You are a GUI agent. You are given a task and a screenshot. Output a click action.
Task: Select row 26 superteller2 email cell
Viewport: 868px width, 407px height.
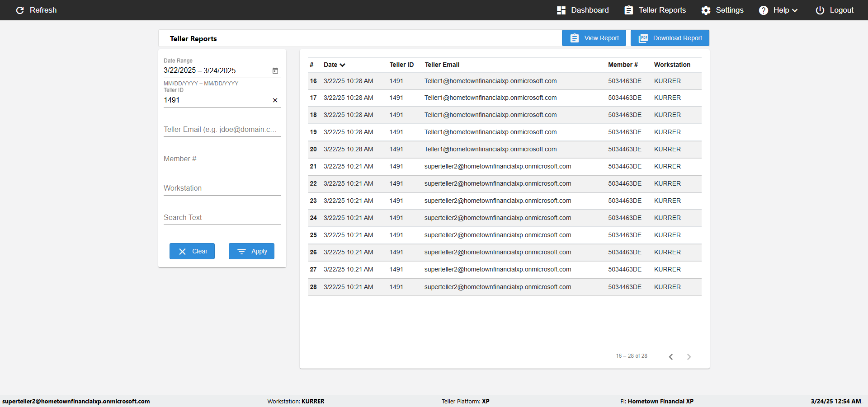pos(498,253)
